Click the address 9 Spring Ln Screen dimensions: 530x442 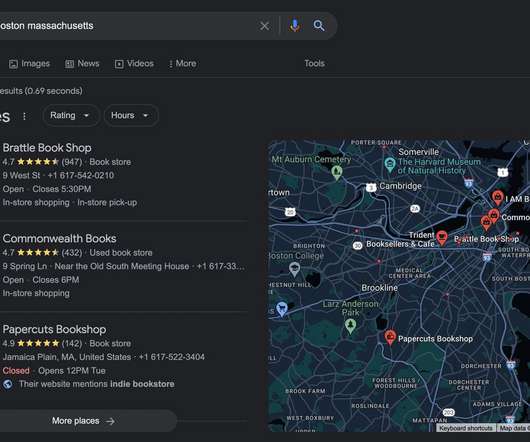coord(25,266)
